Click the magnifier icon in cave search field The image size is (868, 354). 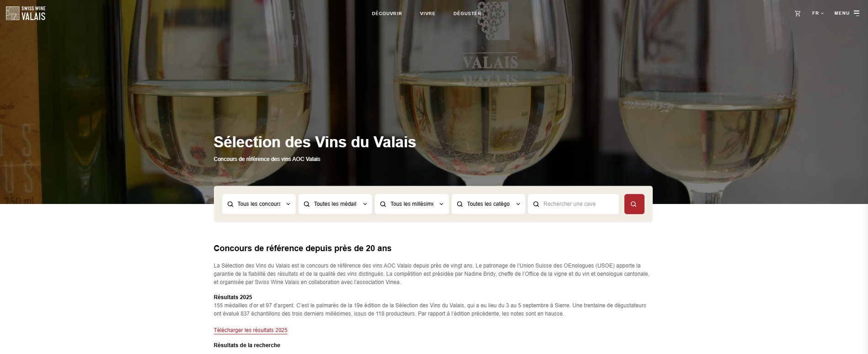pyautogui.click(x=536, y=204)
